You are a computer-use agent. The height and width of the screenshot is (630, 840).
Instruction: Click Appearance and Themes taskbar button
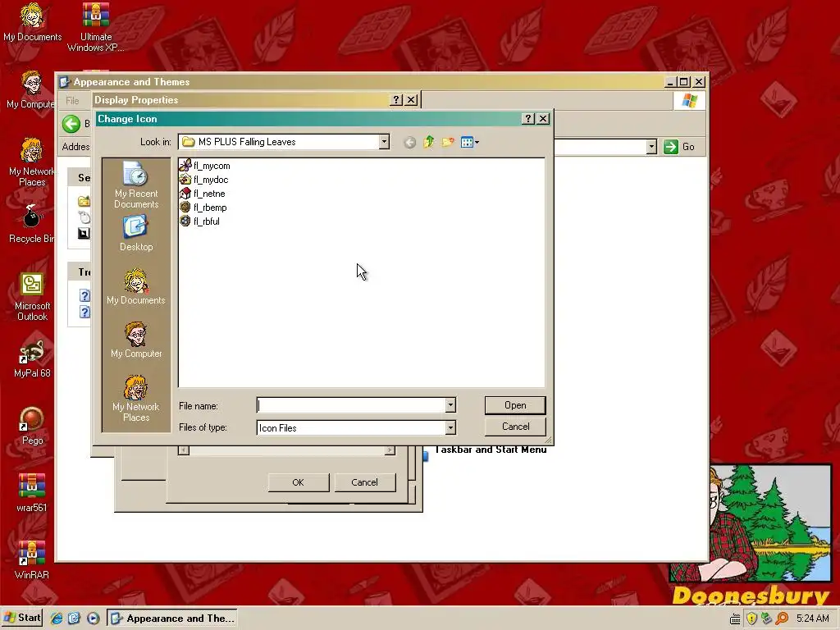point(172,619)
